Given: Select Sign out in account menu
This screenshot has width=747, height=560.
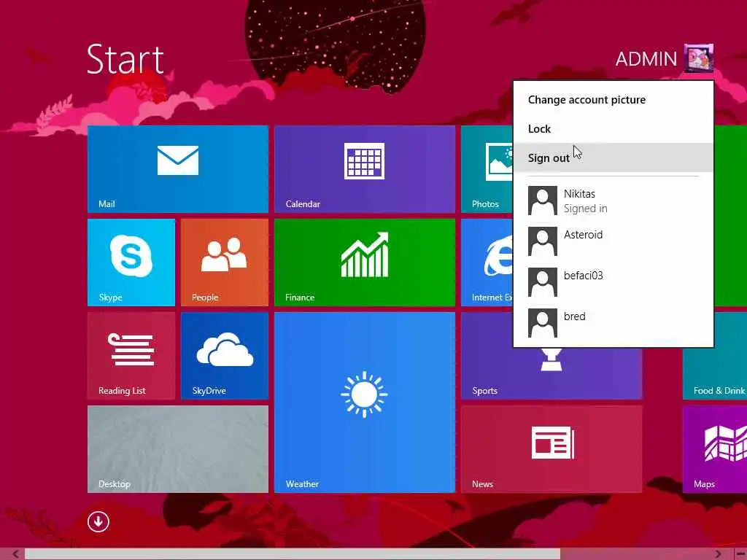Looking at the screenshot, I should point(613,157).
